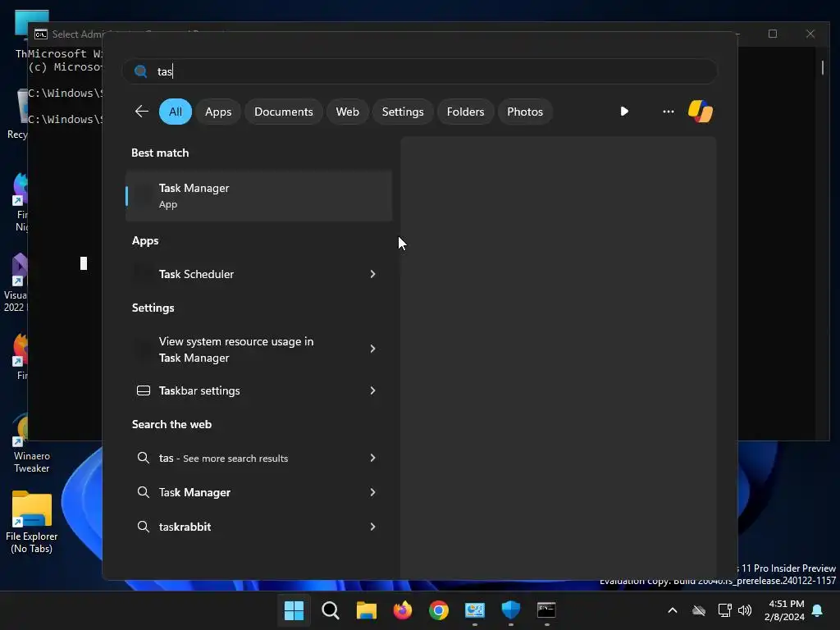Open the notification bell icon
Image resolution: width=840 pixels, height=630 pixels.
(818, 610)
